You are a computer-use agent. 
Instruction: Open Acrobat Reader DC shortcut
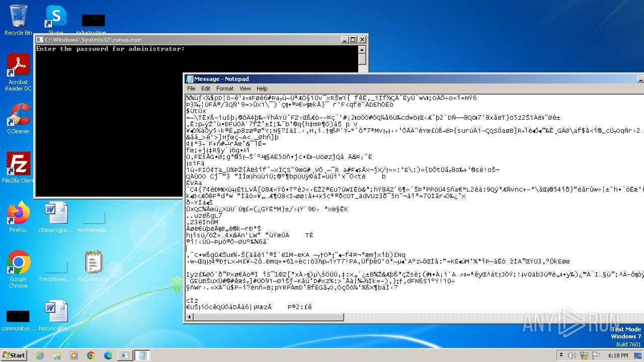coord(18,72)
